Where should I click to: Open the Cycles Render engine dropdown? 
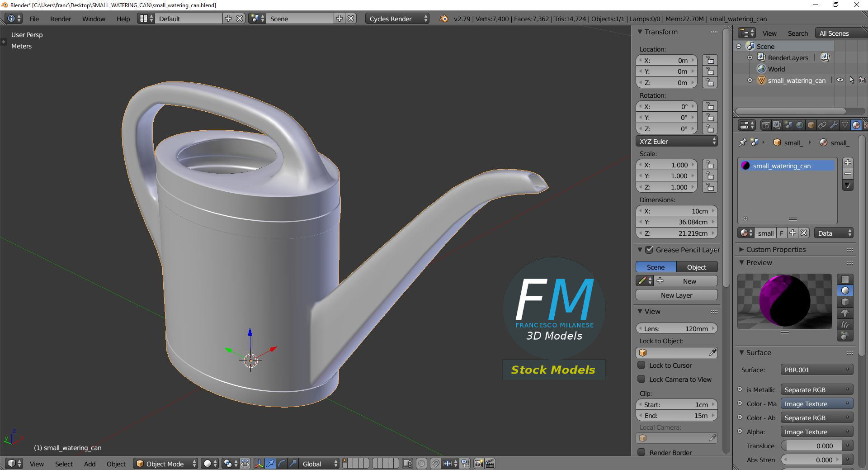[397, 19]
